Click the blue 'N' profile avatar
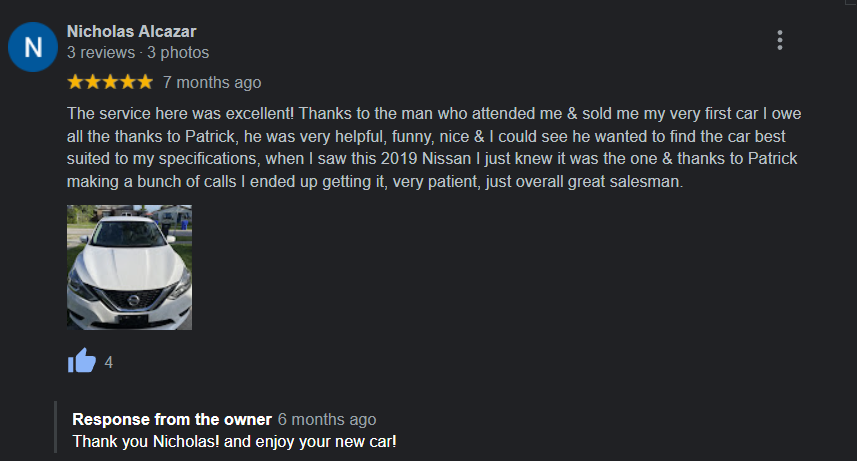This screenshot has height=461, width=857. point(33,46)
